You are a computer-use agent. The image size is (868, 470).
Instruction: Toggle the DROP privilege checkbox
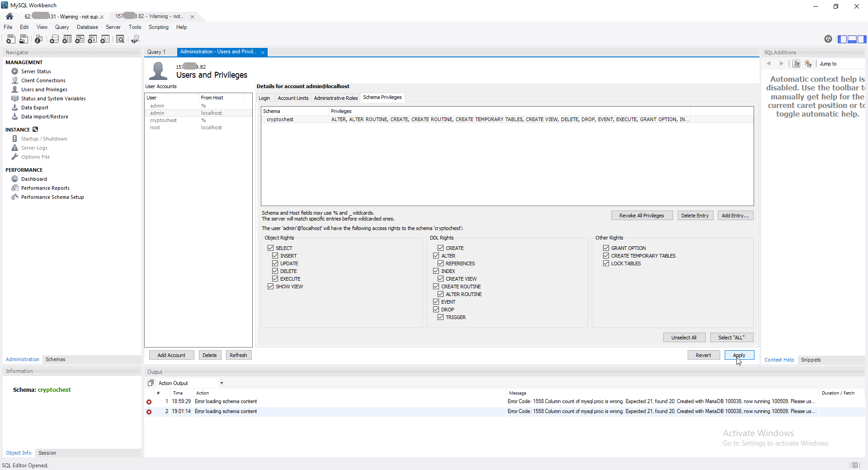point(436,310)
